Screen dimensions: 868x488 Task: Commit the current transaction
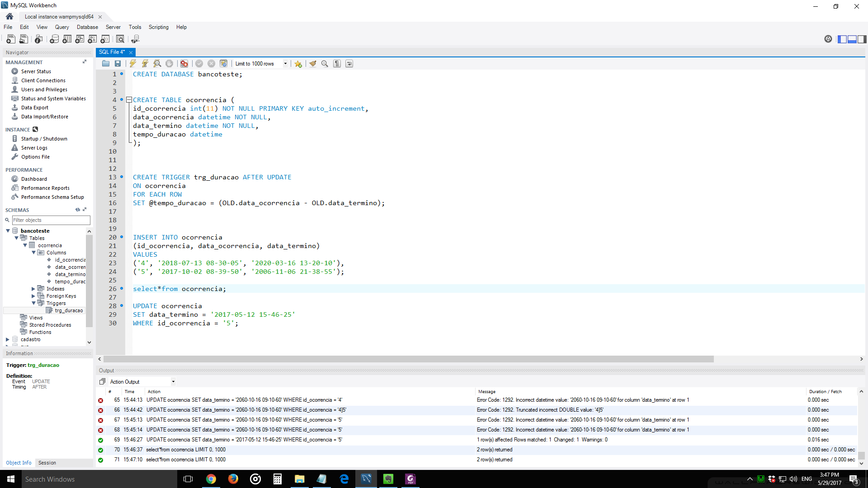point(199,64)
